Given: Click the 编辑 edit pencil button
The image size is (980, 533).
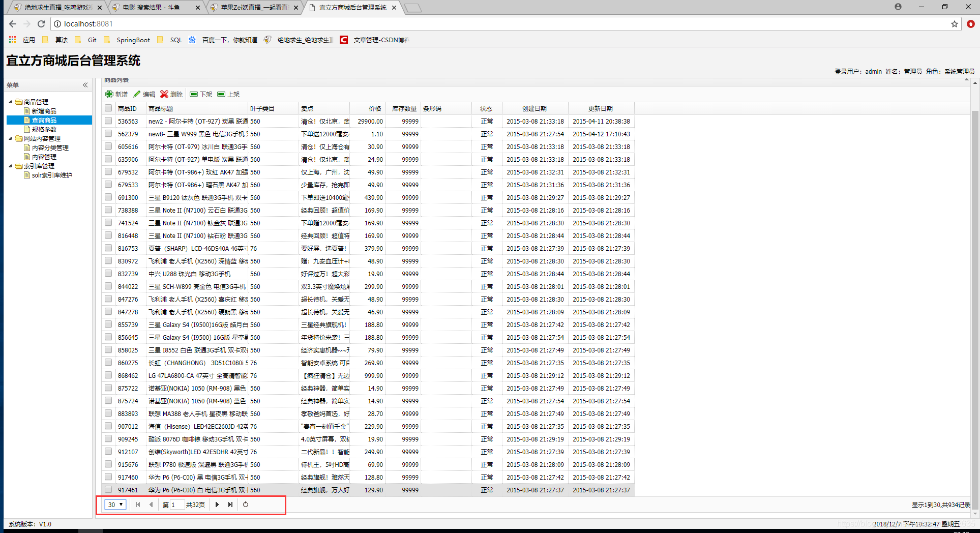Looking at the screenshot, I should [144, 94].
